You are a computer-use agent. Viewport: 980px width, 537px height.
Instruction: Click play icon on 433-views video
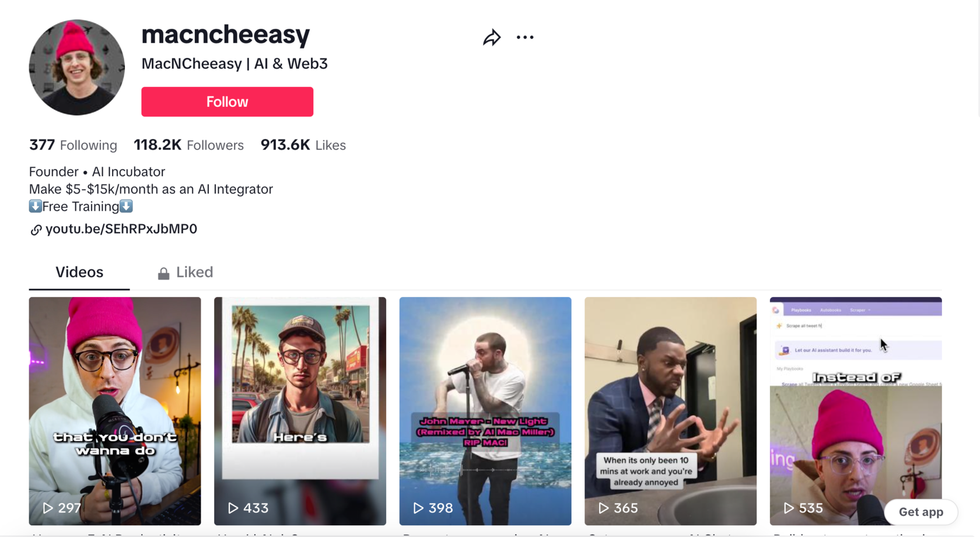233,508
